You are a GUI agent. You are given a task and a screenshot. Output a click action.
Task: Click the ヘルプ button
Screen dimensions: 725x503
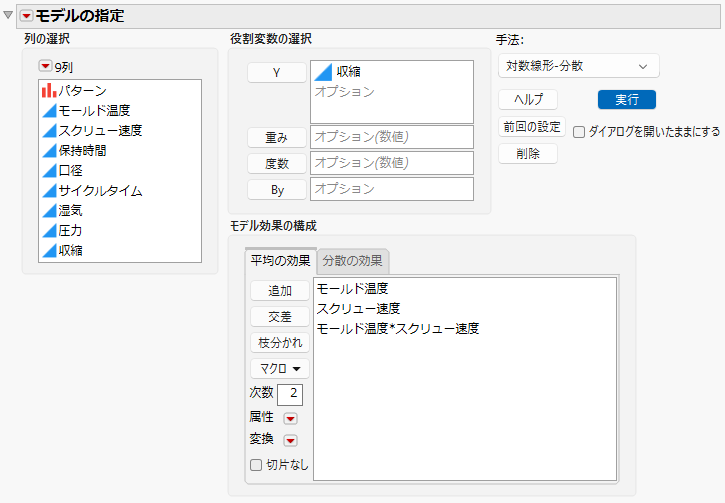[x=528, y=99]
